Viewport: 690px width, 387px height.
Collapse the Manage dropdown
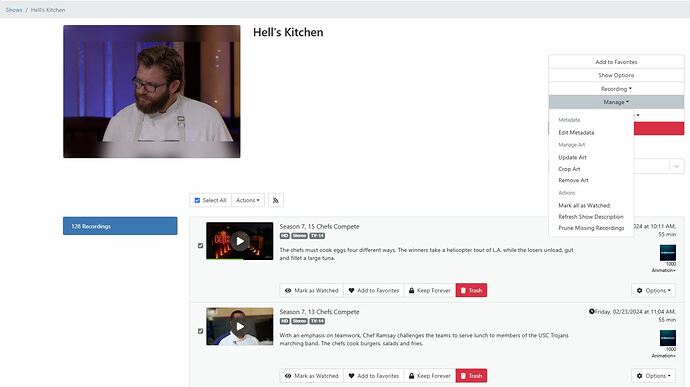click(616, 102)
